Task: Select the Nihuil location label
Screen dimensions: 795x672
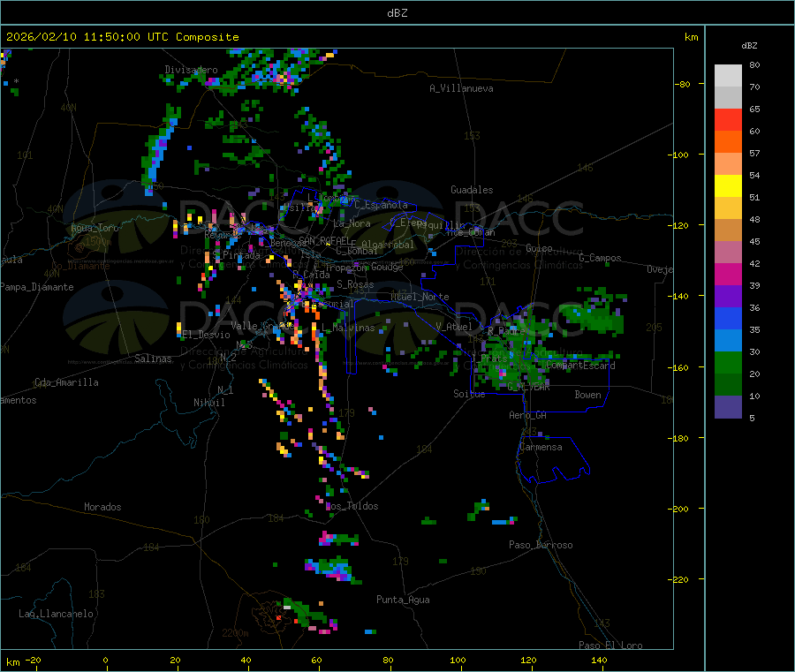Action: point(208,403)
